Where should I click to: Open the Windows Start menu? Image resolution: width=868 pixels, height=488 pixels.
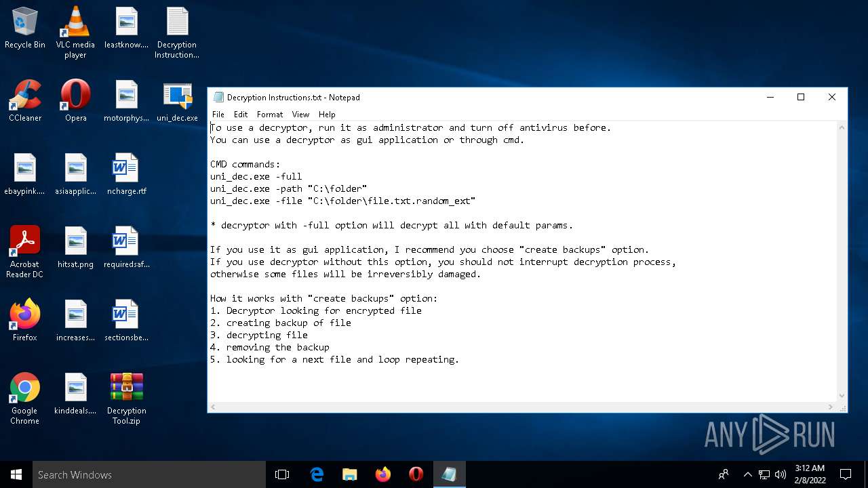click(x=16, y=474)
